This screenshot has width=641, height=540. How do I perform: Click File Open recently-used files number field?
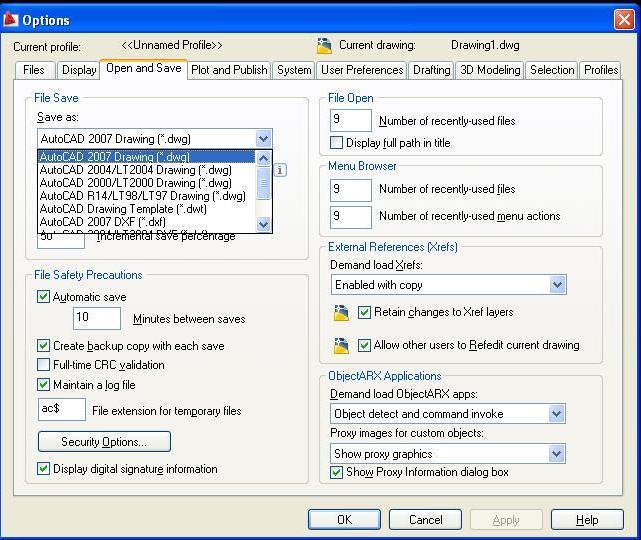(351, 120)
